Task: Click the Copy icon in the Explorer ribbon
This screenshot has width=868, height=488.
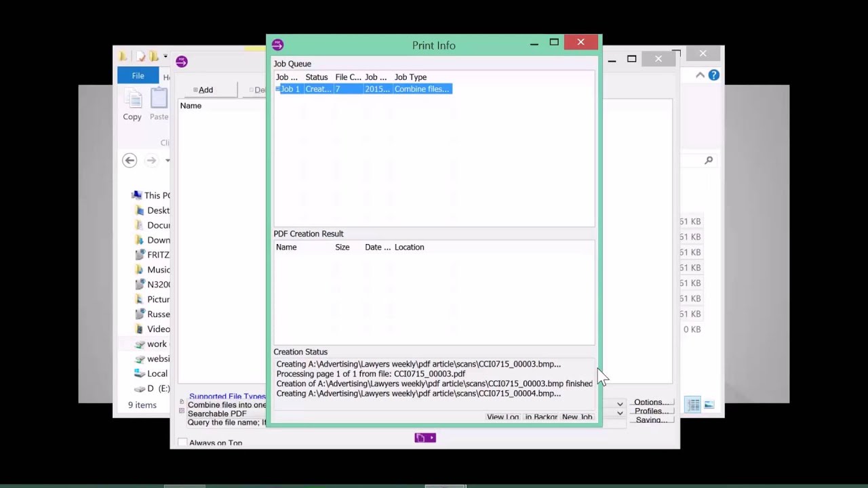Action: pyautogui.click(x=132, y=100)
